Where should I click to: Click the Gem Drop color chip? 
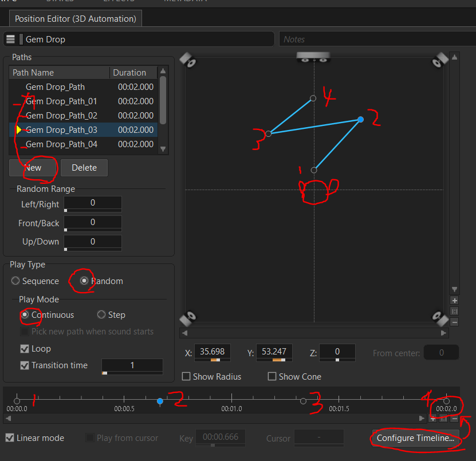point(21,39)
